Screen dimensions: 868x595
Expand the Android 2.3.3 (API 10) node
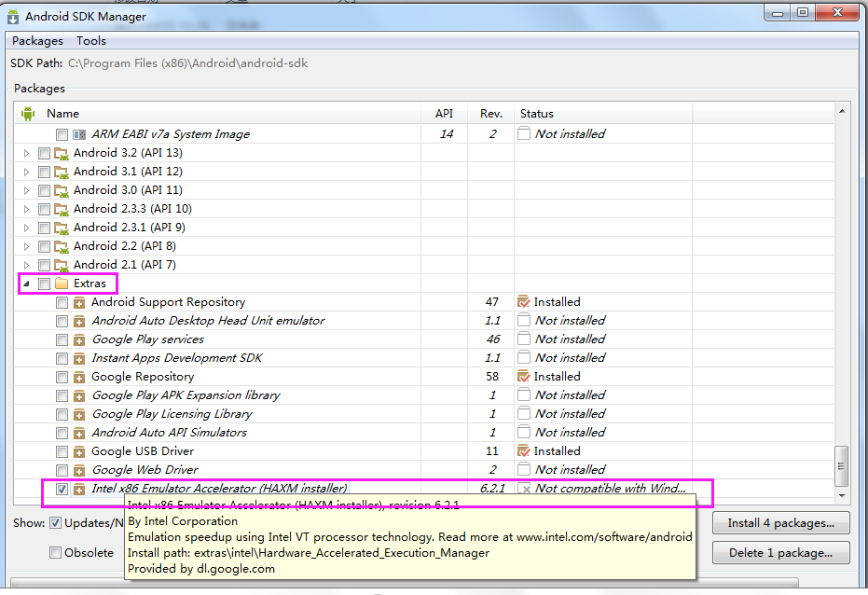26,210
